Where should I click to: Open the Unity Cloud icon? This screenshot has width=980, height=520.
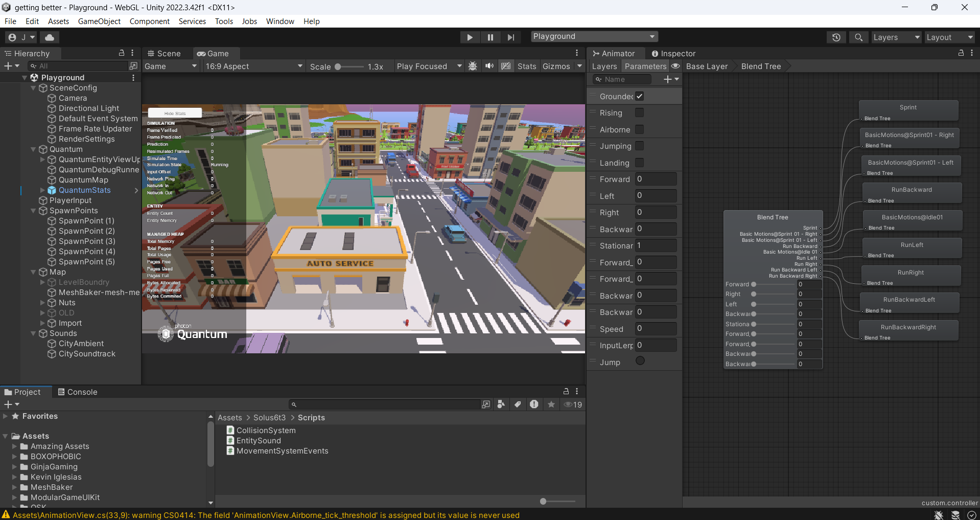50,37
